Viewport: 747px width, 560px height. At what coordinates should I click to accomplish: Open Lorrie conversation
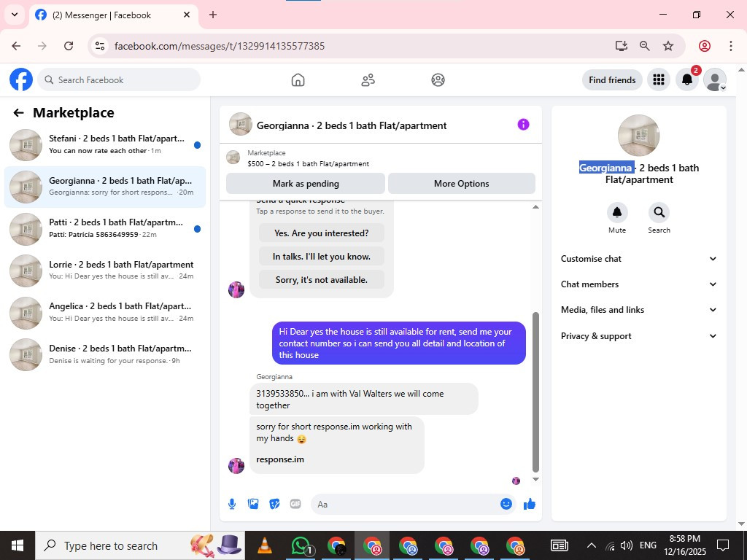pos(105,271)
